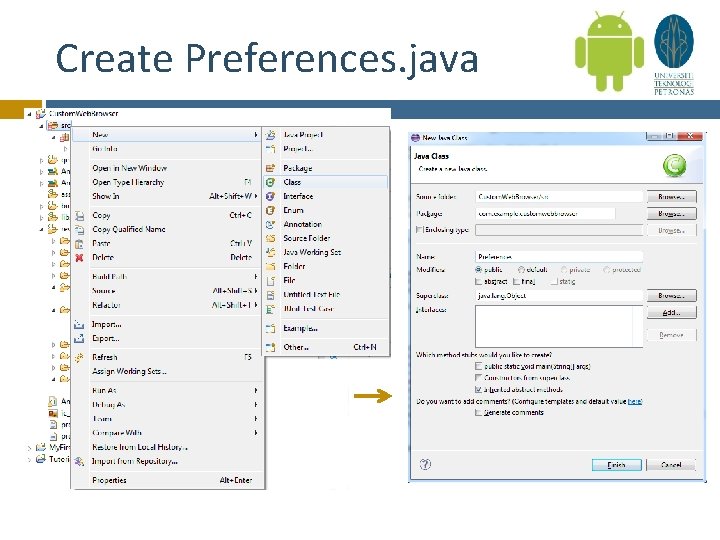Select the protected modifier radio button
Screen dimensions: 720x540
point(607,270)
